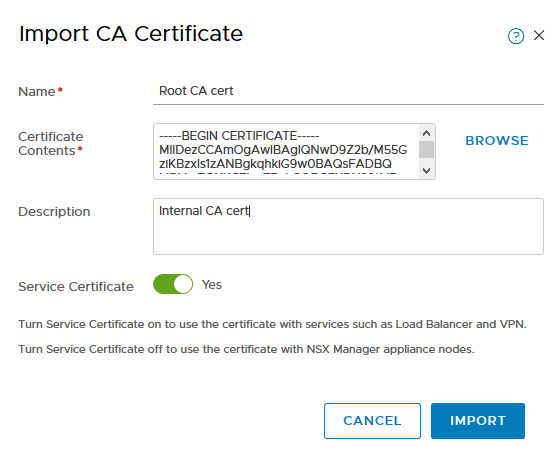This screenshot has height=451, width=555.
Task: Click the MIIDezCCAmOgAwIBAgIQNwD9Z2b line in Certificate Contents
Action: pyautogui.click(x=283, y=150)
